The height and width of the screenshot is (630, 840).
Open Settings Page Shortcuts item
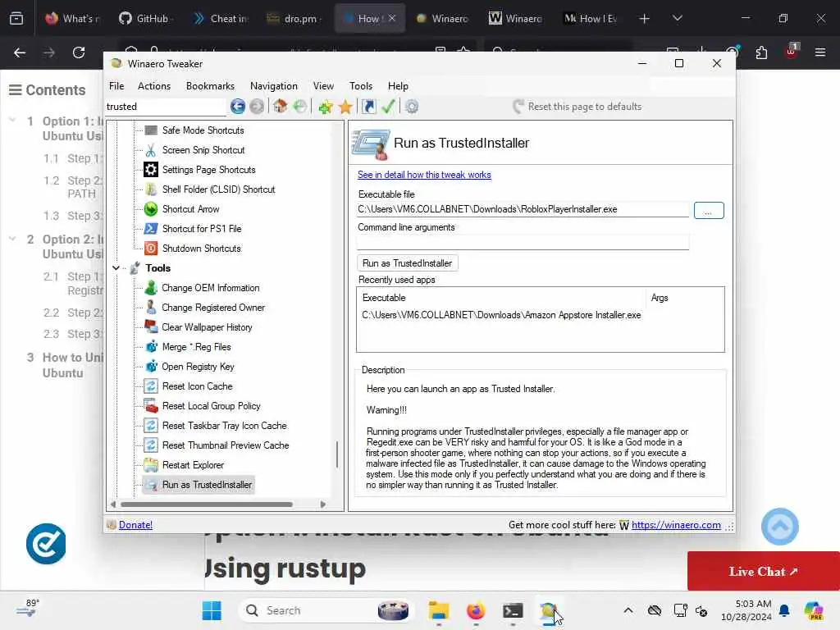click(x=208, y=170)
